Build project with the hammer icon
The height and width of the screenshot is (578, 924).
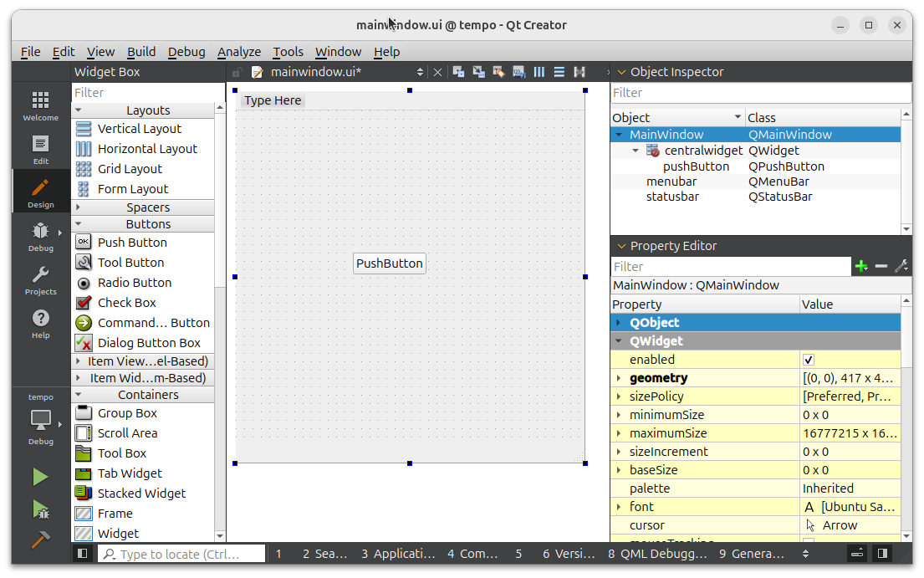40,540
